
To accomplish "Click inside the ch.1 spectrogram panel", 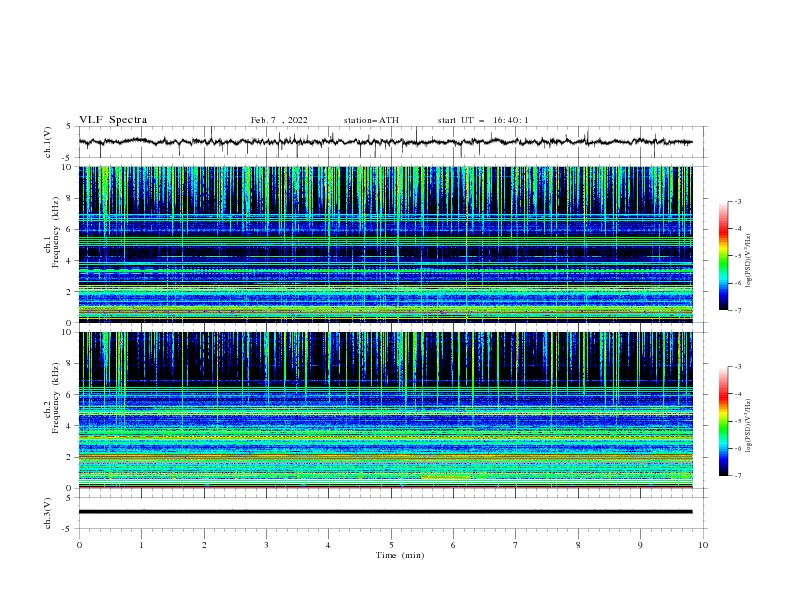I will [385, 244].
